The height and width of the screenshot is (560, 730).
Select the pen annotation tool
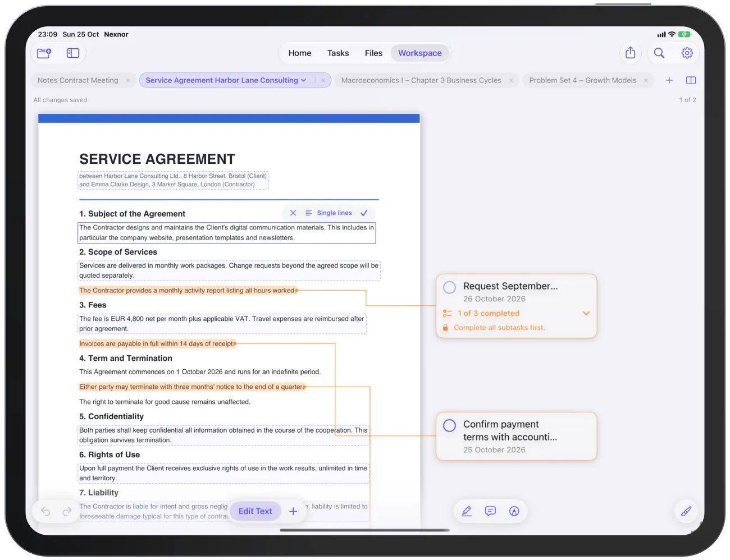click(x=467, y=511)
